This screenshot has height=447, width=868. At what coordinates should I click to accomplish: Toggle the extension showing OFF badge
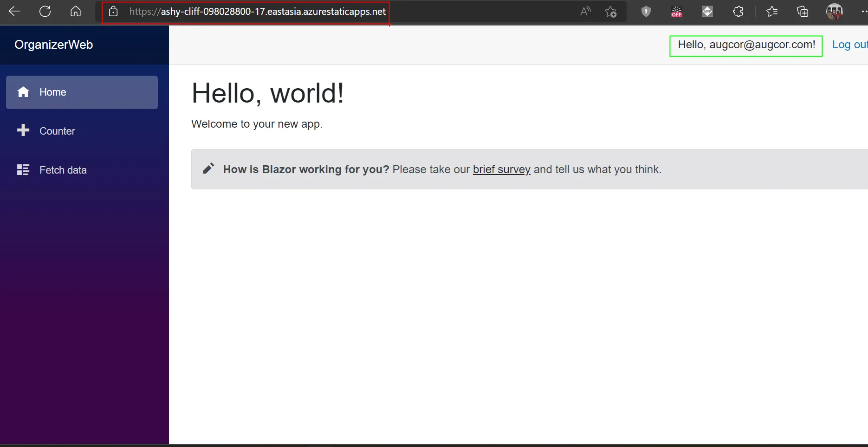point(677,12)
